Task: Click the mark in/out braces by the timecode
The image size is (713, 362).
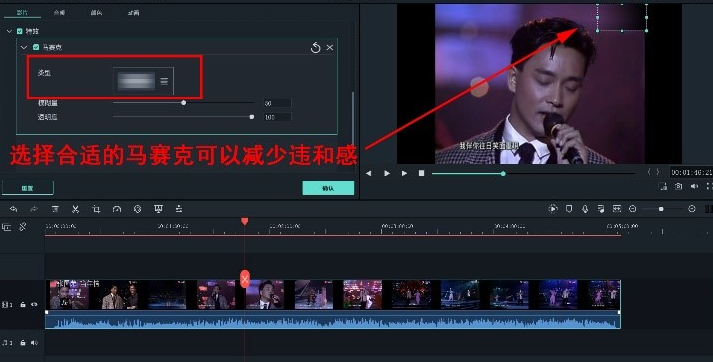Action: (x=653, y=172)
